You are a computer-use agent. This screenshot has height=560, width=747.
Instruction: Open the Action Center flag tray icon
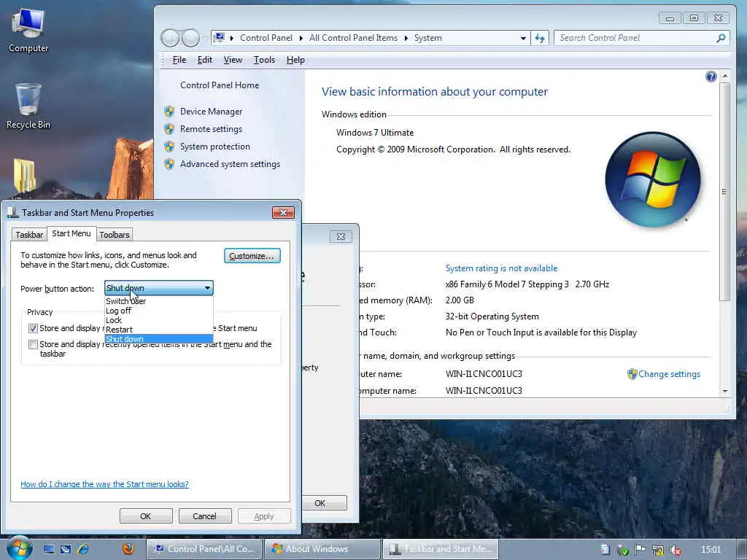640,550
